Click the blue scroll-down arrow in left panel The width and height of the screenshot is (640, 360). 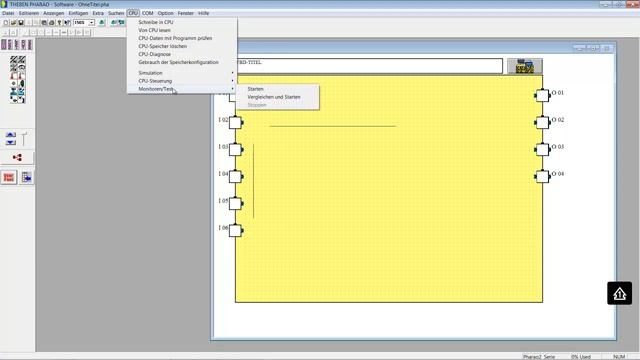click(x=11, y=142)
